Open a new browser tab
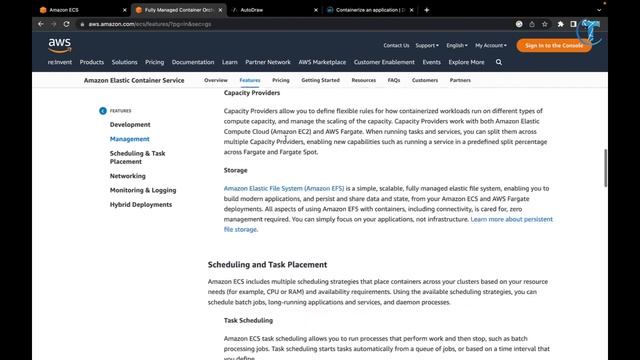The height and width of the screenshot is (360, 640). pos(427,10)
